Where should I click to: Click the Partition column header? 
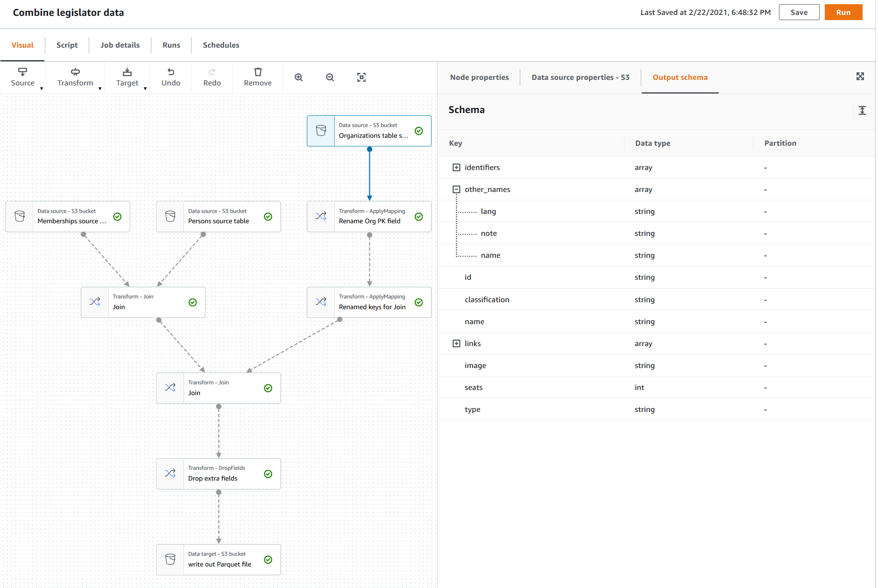pyautogui.click(x=780, y=143)
